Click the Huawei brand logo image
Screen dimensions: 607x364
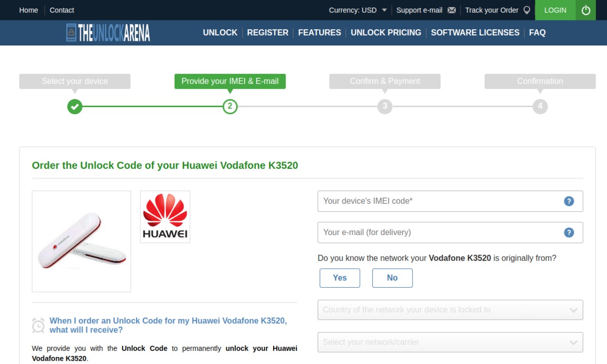pos(165,217)
